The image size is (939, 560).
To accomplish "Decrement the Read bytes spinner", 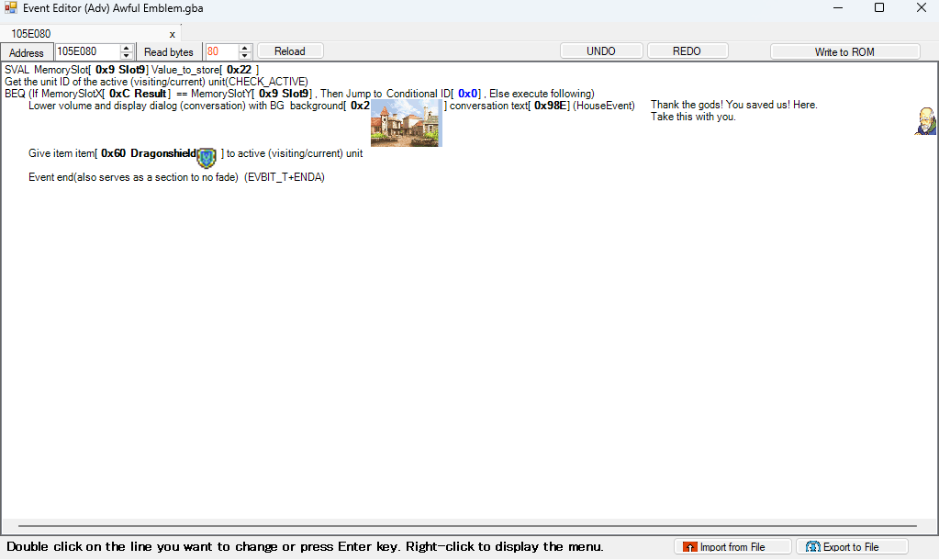I will pos(244,56).
